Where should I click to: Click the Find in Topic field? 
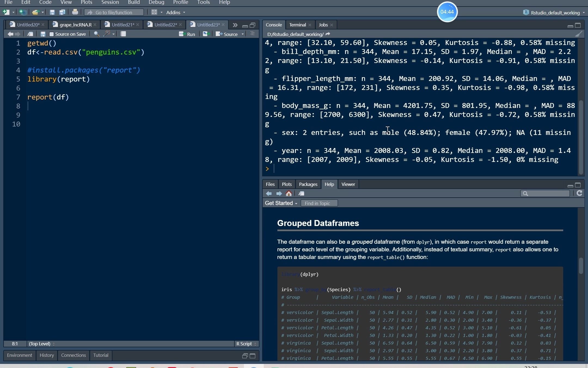pyautogui.click(x=319, y=203)
